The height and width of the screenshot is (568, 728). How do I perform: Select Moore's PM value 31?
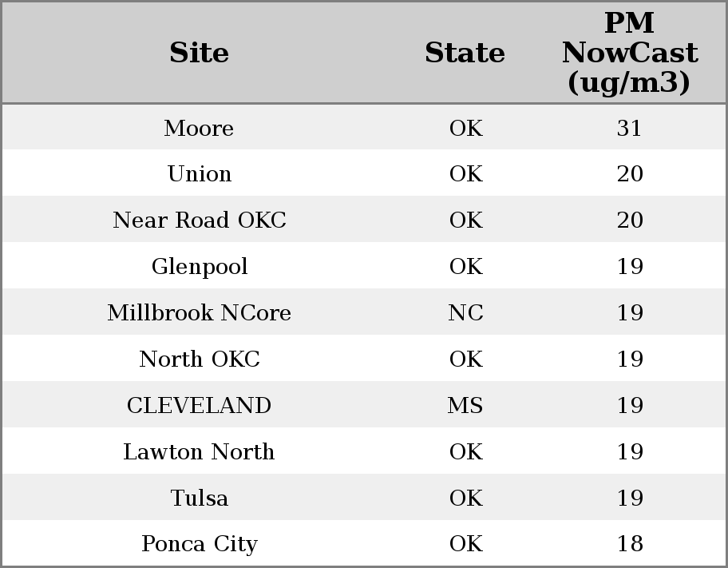click(x=630, y=128)
